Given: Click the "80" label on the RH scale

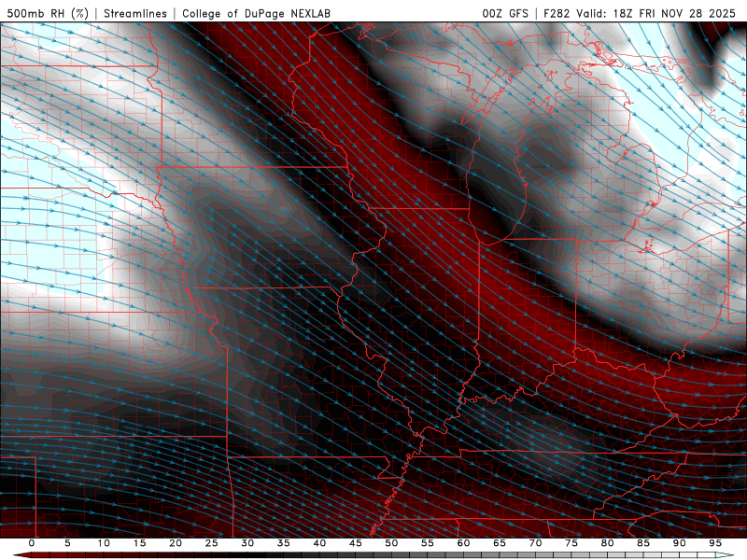Looking at the screenshot, I should pyautogui.click(x=608, y=543).
